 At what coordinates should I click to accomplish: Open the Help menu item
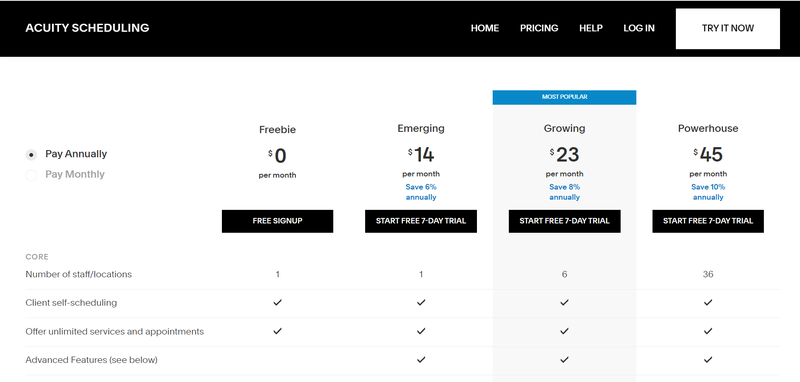(591, 28)
